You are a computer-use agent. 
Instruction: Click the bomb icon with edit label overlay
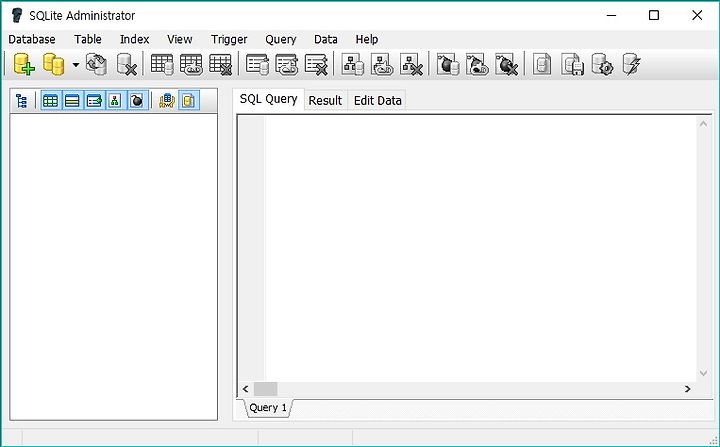[x=477, y=64]
